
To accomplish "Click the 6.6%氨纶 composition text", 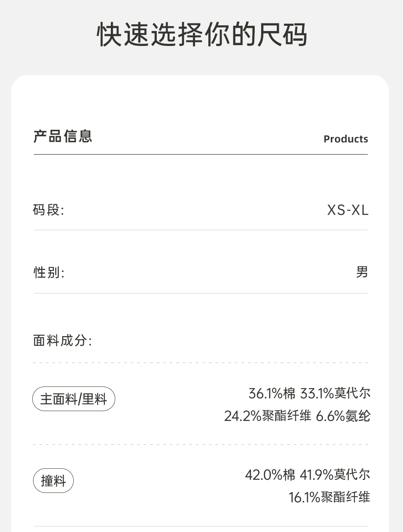I will [x=343, y=416].
